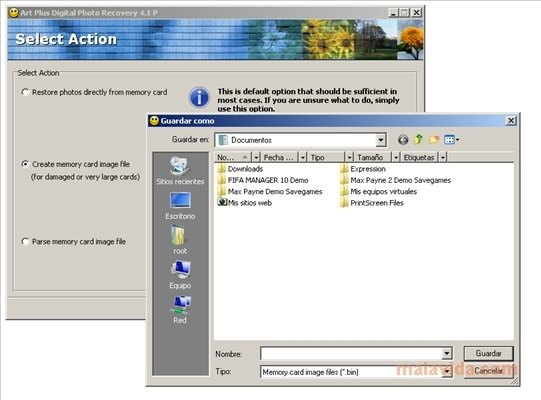Image resolution: width=541 pixels, height=400 pixels.
Task: Minimize the Art Plus Digital Photo Recovery window
Action: coord(393,13)
